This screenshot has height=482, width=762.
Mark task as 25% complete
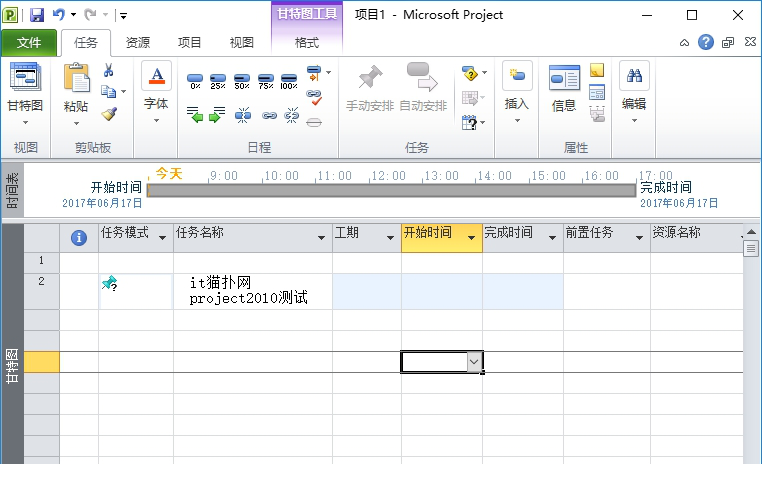pos(218,81)
